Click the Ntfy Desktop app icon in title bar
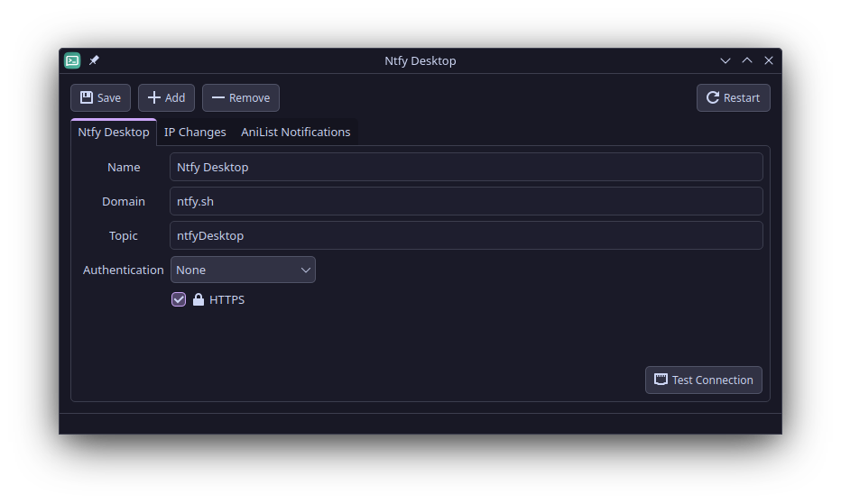This screenshot has width=841, height=504. pos(72,60)
